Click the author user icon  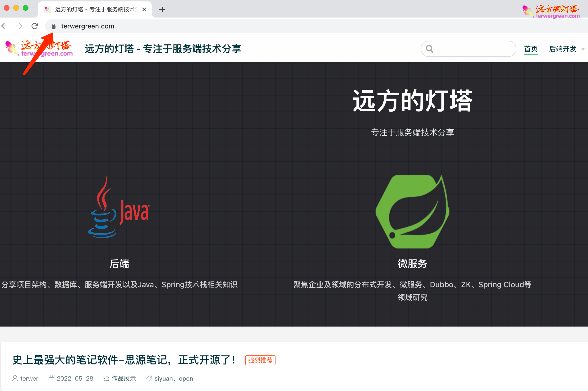(x=15, y=378)
